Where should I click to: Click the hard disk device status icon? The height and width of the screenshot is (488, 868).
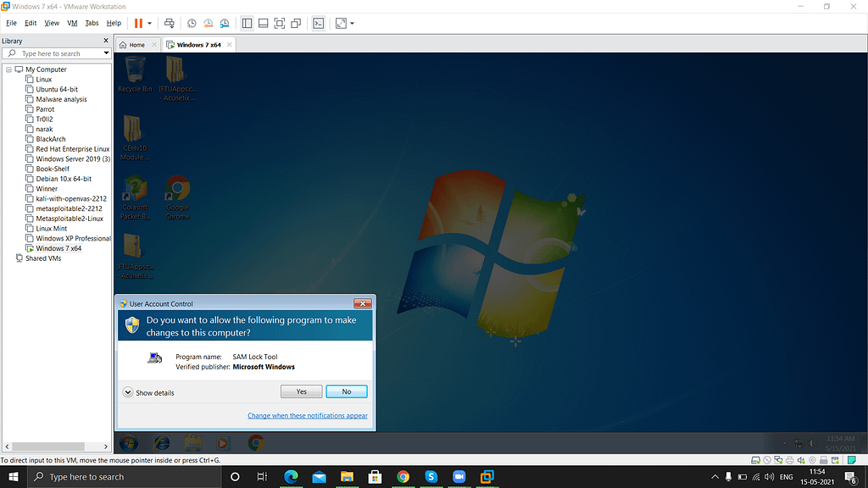point(755,460)
